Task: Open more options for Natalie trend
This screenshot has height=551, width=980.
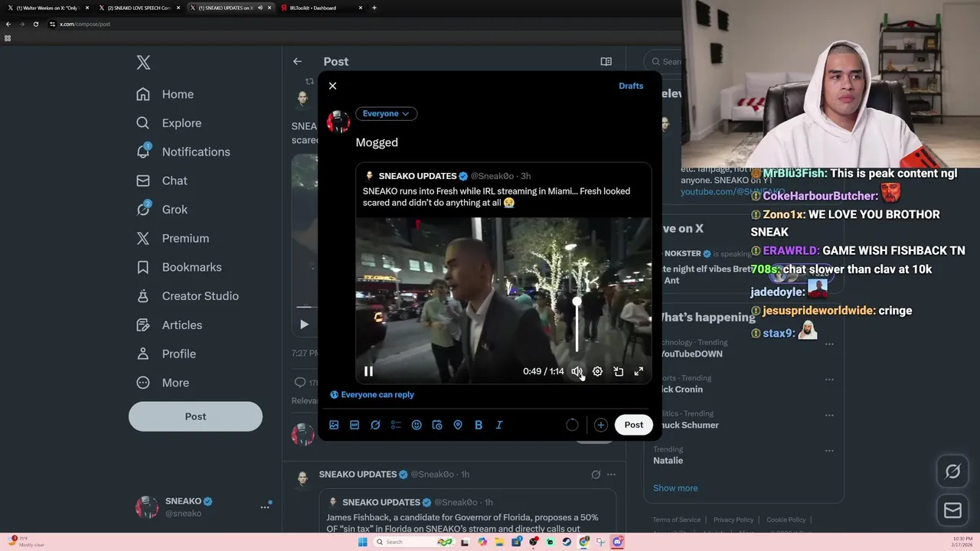Action: point(829,450)
